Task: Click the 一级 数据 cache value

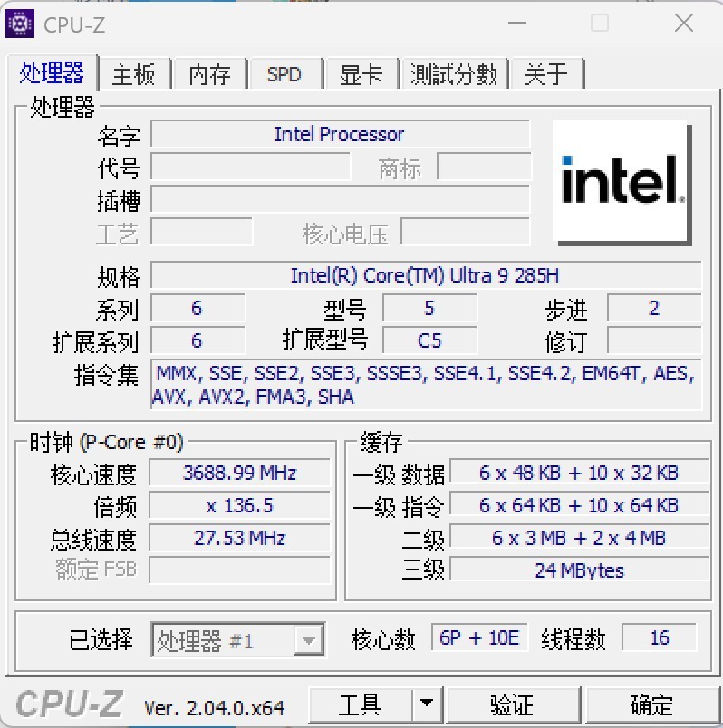Action: [580, 473]
